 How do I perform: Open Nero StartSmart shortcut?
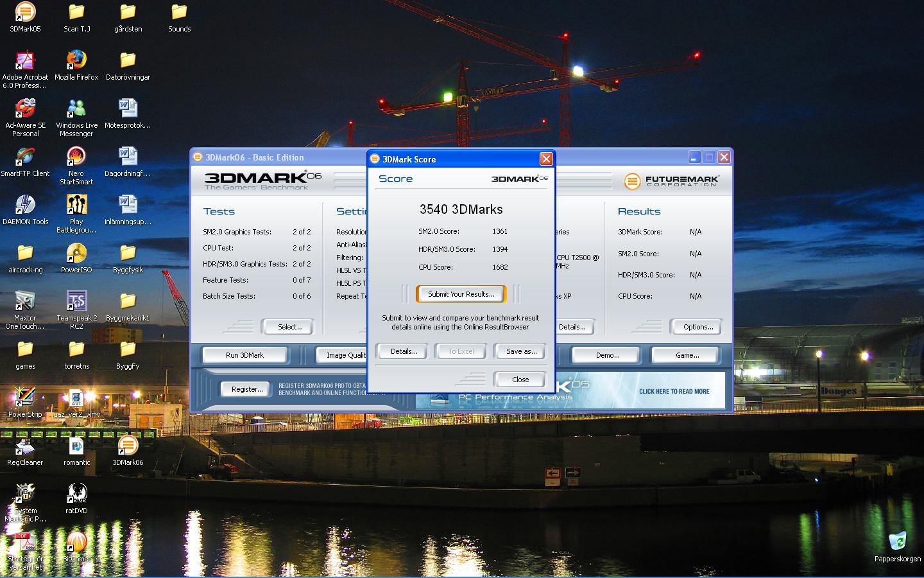click(76, 166)
